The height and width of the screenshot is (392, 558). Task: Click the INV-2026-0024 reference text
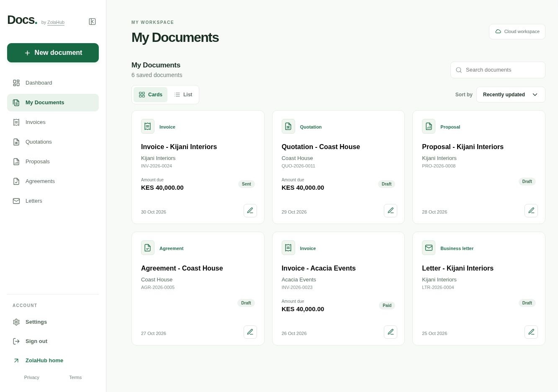157,166
